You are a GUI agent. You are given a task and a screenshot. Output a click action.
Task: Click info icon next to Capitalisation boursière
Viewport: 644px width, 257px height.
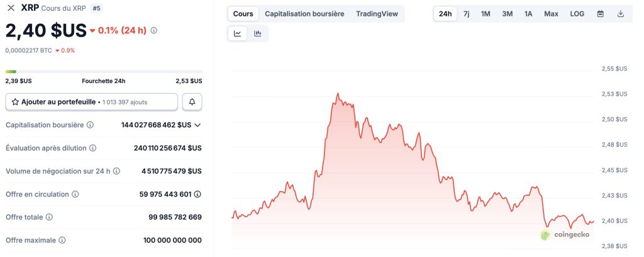pyautogui.click(x=90, y=125)
